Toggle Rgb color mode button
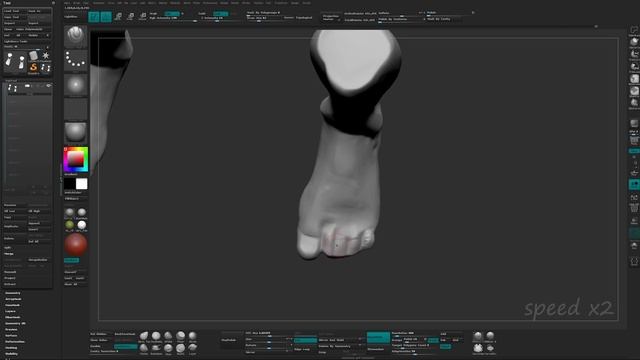 pos(172,13)
